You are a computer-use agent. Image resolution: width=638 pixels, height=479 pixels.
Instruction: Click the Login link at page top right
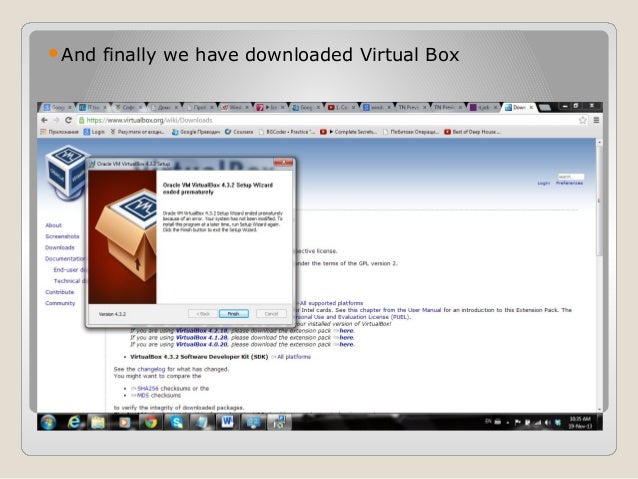pyautogui.click(x=544, y=183)
